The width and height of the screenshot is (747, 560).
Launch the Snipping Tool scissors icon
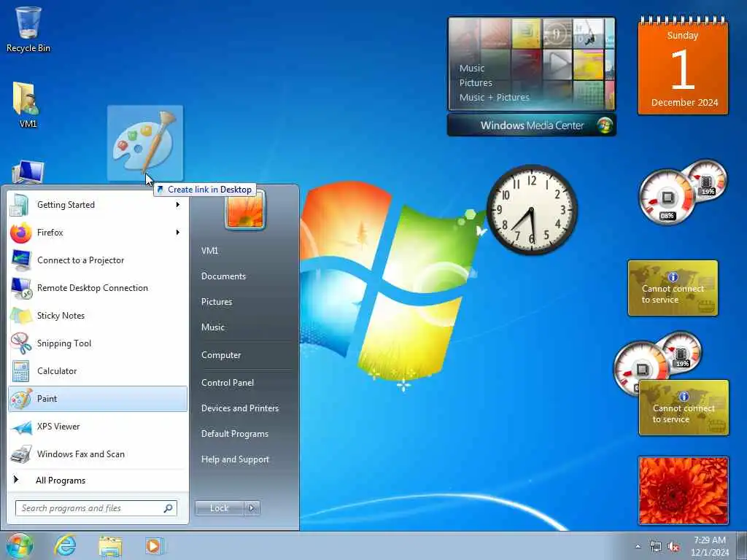tap(21, 343)
